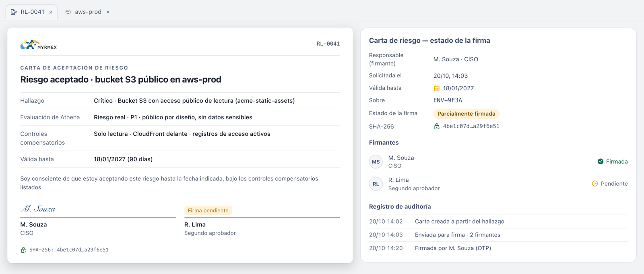
Task: Click the R. Lima Segundo aprobador signer row name
Action: (x=398, y=180)
